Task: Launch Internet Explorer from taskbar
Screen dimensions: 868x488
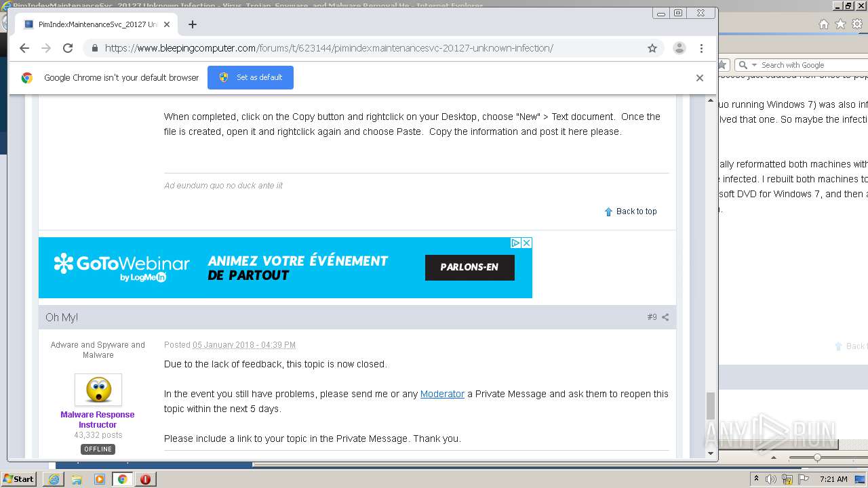Action: point(54,479)
